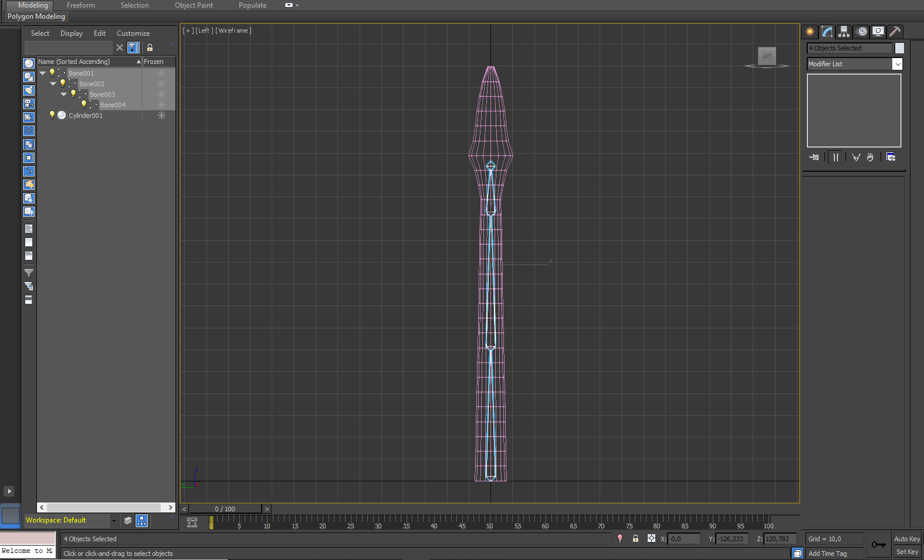Open the Freeform ribbon tab
Viewport: 924px width, 560px height.
click(x=80, y=5)
